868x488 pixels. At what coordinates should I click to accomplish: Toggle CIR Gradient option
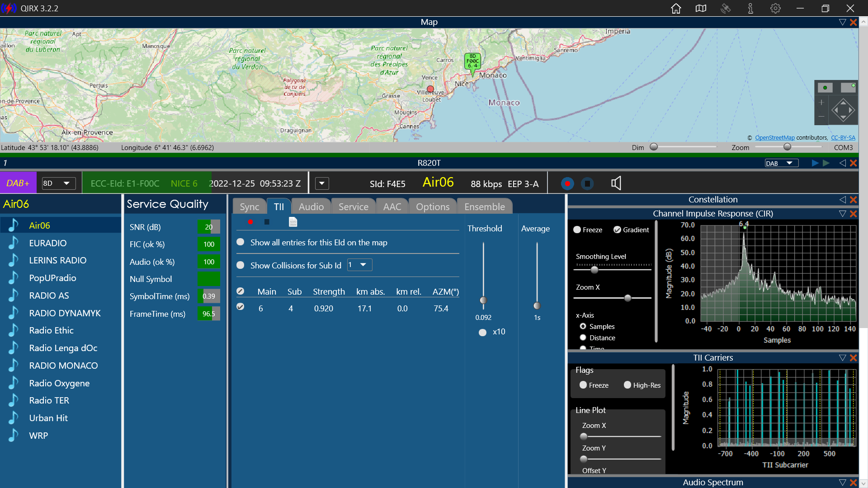[x=617, y=230]
